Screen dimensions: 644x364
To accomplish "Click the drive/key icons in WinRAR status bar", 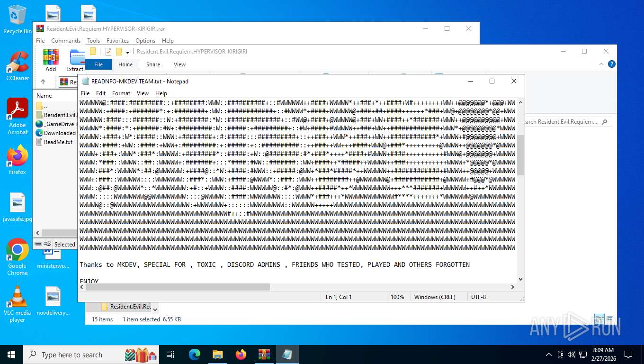I will pyautogui.click(x=43, y=244).
